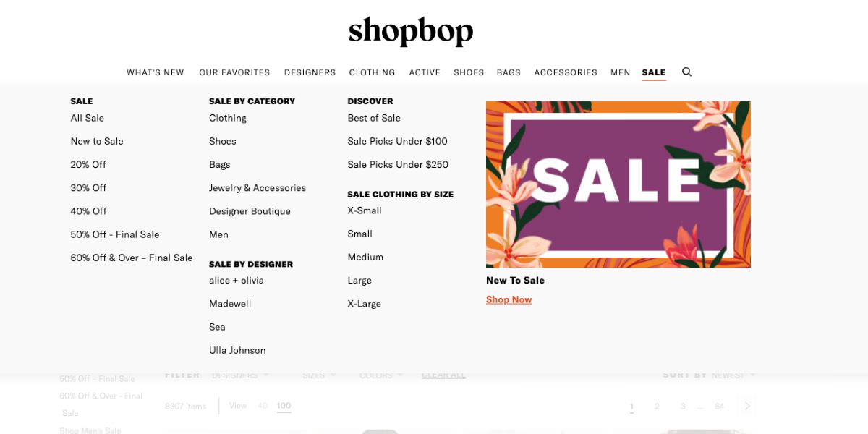Open the DESIGNERS navigation menu
This screenshot has width=868, height=434.
tap(310, 72)
